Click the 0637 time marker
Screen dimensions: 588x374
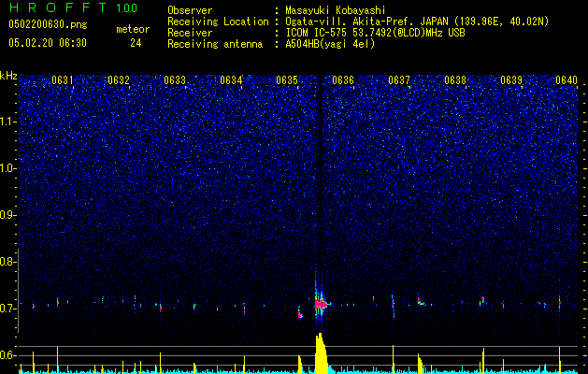(399, 80)
